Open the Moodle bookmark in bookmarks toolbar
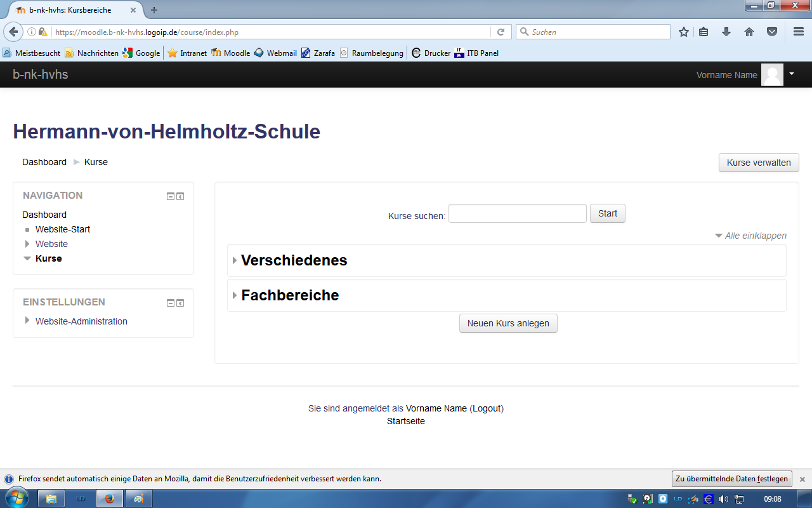Viewport: 812px width, 508px height. 231,53
